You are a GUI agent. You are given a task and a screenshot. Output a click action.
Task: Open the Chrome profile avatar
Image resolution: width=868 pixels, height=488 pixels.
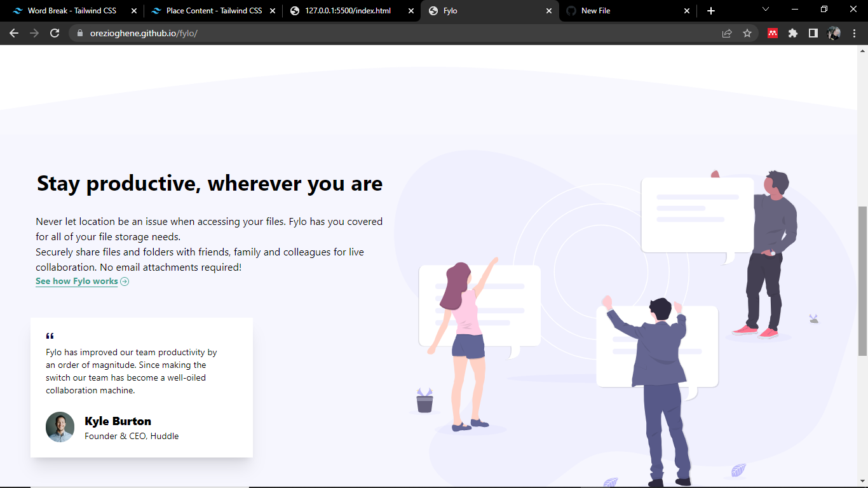(834, 32)
